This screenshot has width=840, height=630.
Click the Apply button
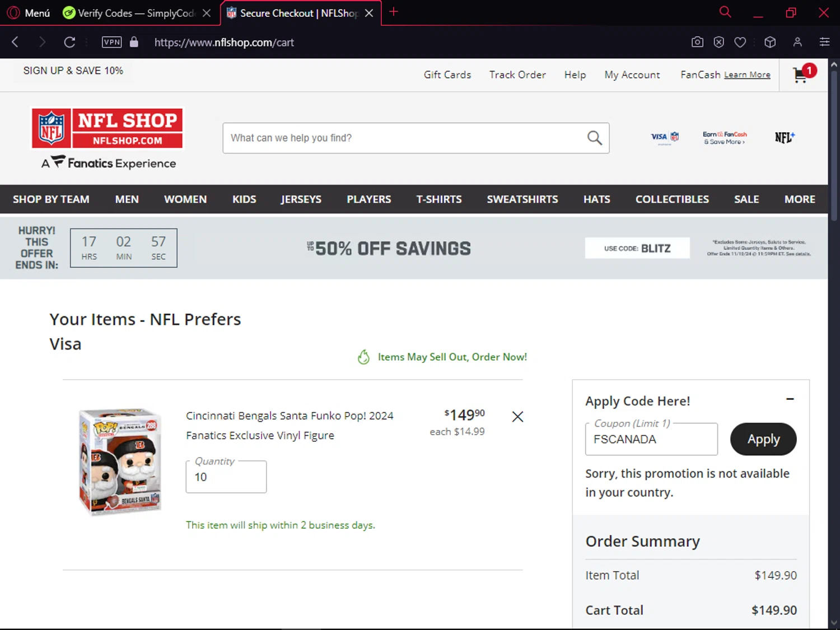click(x=763, y=439)
